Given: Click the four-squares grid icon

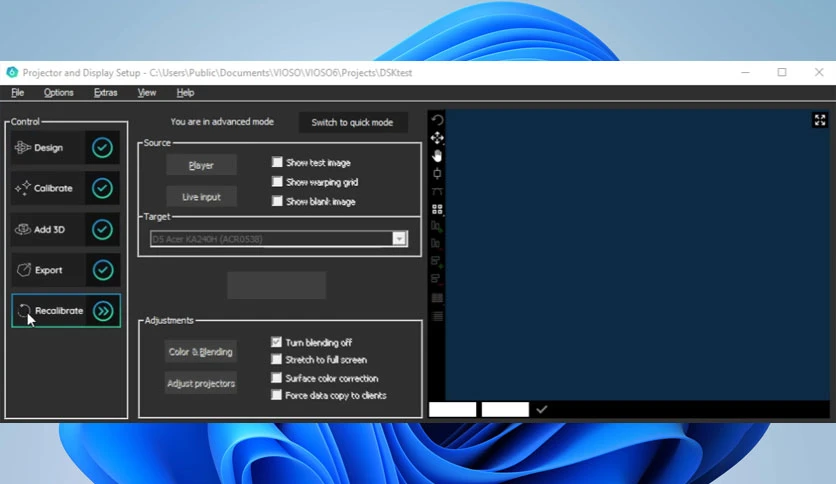Looking at the screenshot, I should (x=437, y=209).
